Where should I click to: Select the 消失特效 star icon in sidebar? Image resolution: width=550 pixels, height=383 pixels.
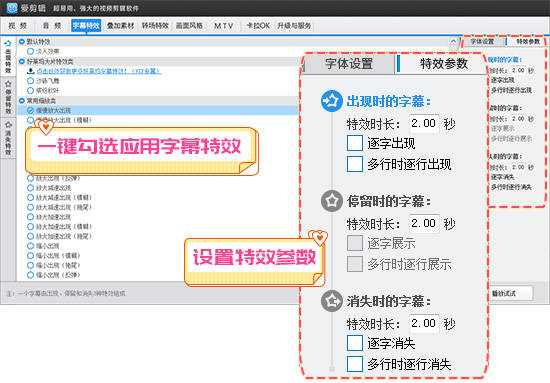8,125
